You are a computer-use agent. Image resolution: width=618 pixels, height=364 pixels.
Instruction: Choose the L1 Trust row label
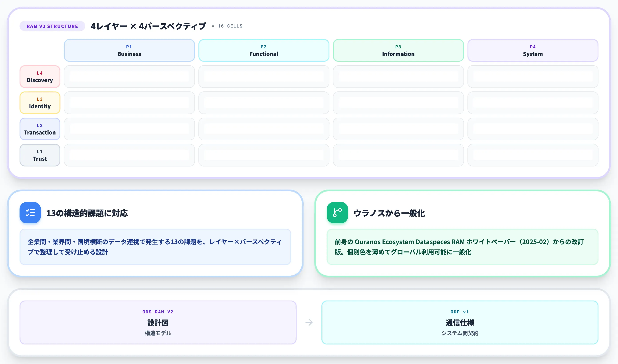click(x=40, y=155)
